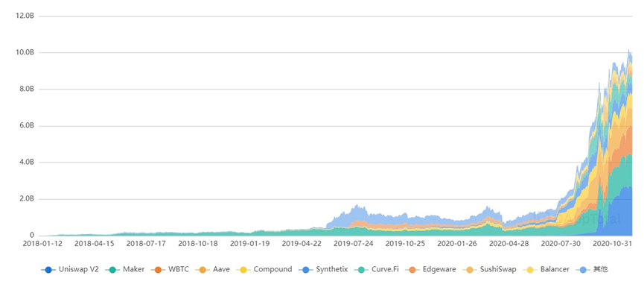Select the 2018-01-12 x-axis date label
Viewport: 644px width, 293px height.
pyautogui.click(x=42, y=244)
